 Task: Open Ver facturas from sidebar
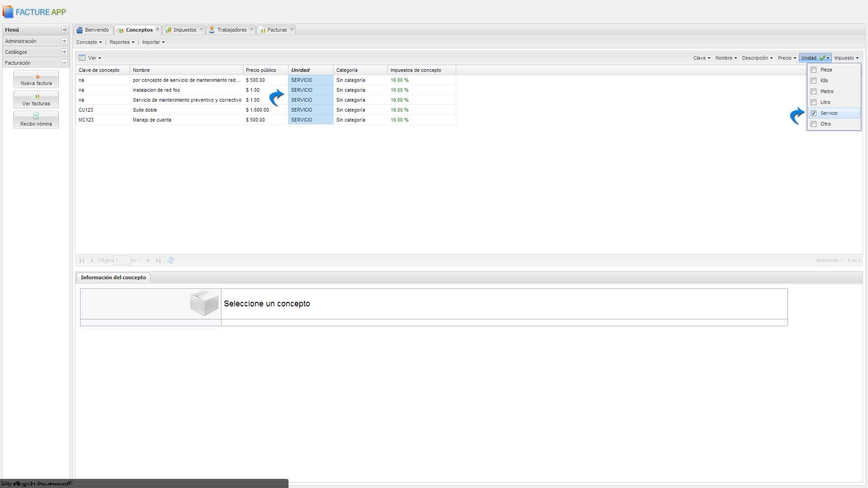[x=36, y=100]
